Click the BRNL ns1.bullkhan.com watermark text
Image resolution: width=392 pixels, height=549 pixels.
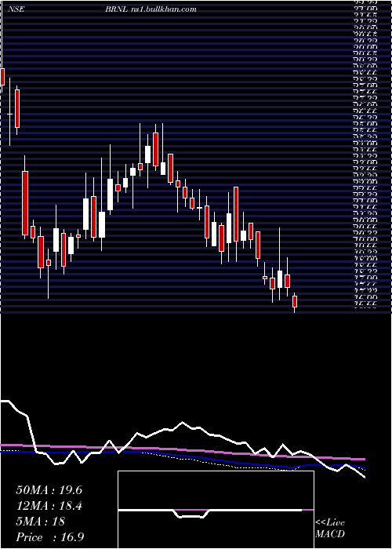(151, 9)
